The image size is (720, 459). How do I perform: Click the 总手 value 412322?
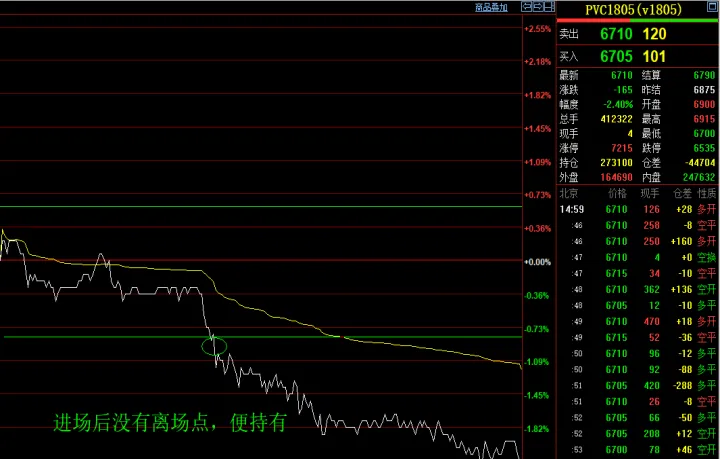point(614,119)
